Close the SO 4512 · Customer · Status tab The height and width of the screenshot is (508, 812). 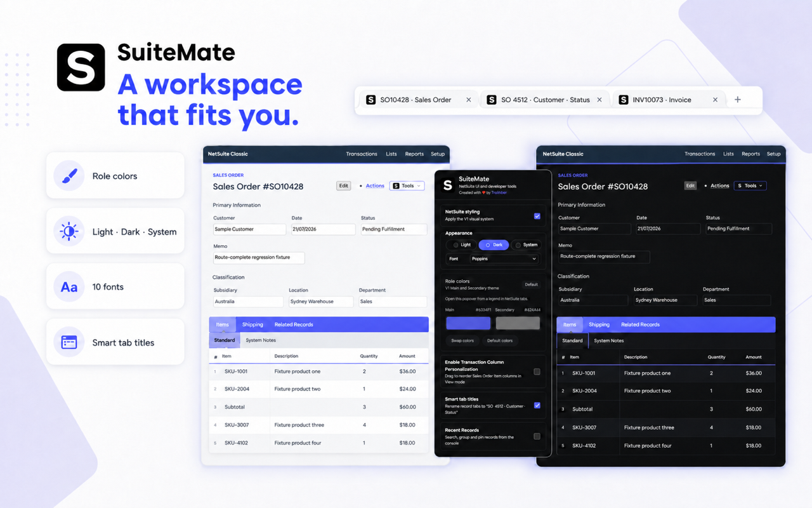coord(599,100)
